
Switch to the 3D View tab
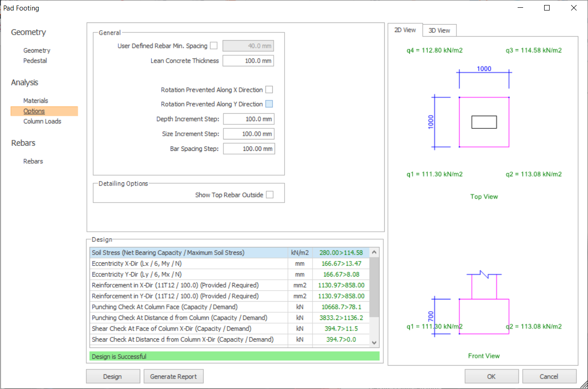pos(439,31)
